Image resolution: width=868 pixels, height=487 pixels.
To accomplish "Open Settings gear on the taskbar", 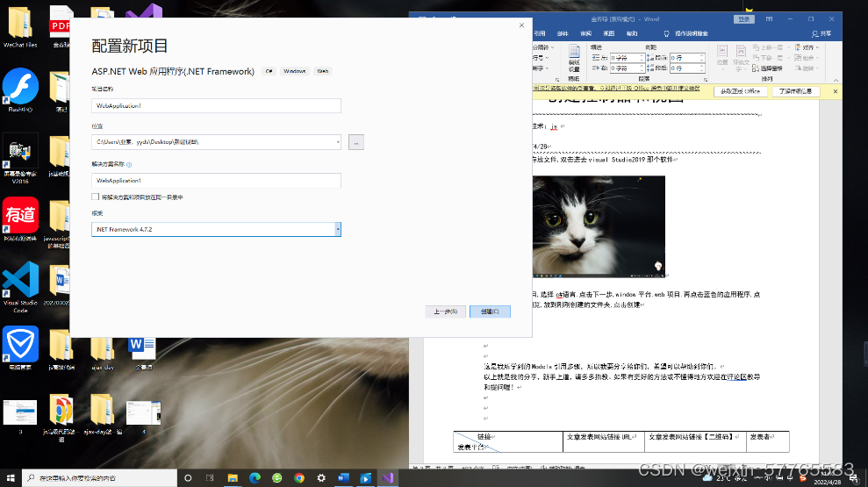I will tap(321, 478).
